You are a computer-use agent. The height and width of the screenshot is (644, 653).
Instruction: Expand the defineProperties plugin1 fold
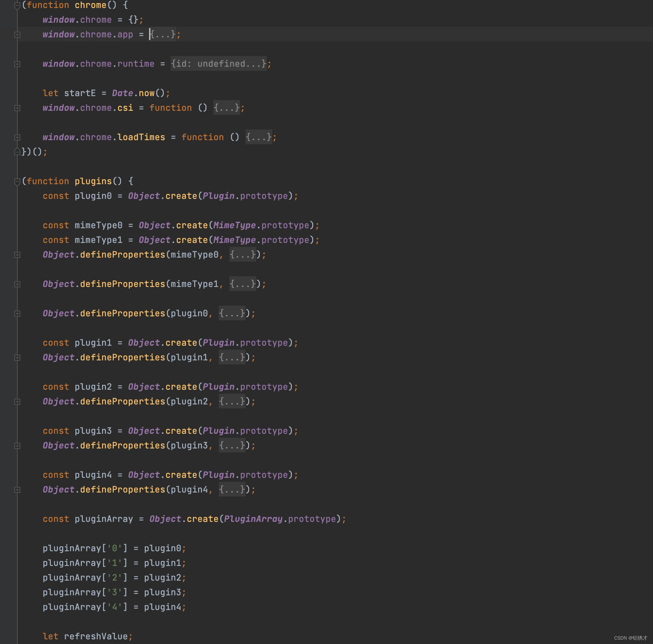point(17,358)
